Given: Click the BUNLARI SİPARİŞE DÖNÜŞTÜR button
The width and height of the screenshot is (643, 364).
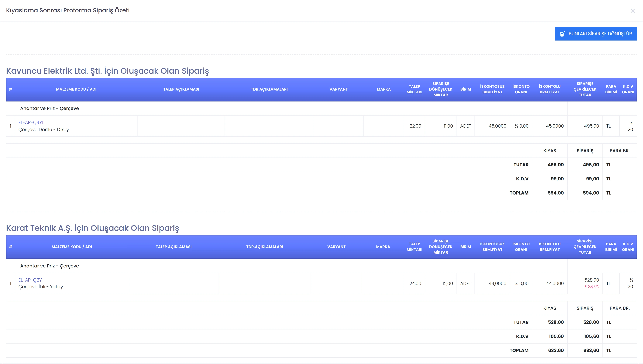Looking at the screenshot, I should point(596,34).
